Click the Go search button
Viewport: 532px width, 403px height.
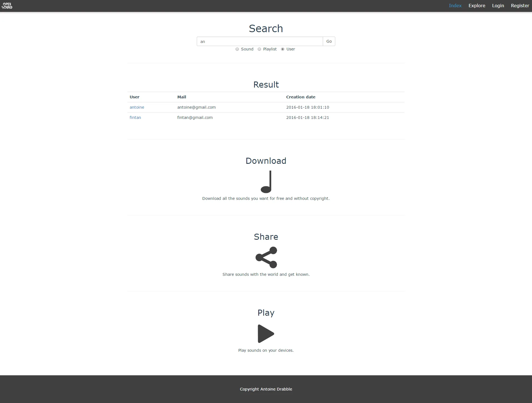[x=329, y=41]
